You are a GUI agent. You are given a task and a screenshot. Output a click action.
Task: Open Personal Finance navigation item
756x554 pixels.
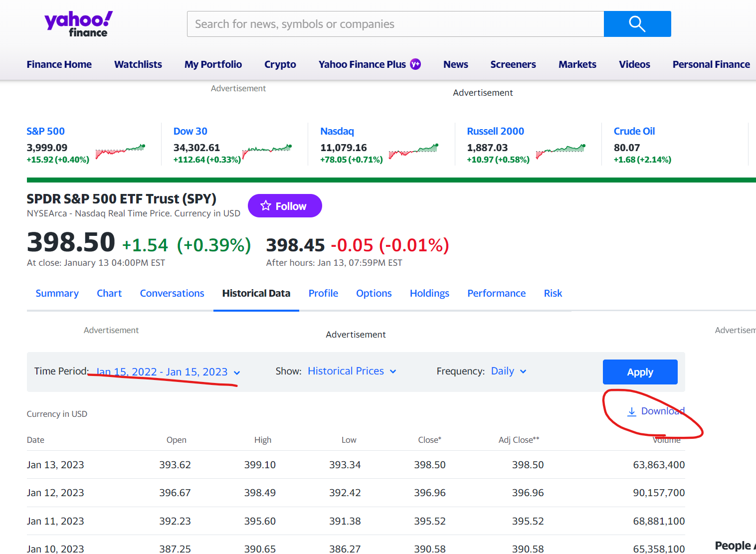(x=711, y=64)
